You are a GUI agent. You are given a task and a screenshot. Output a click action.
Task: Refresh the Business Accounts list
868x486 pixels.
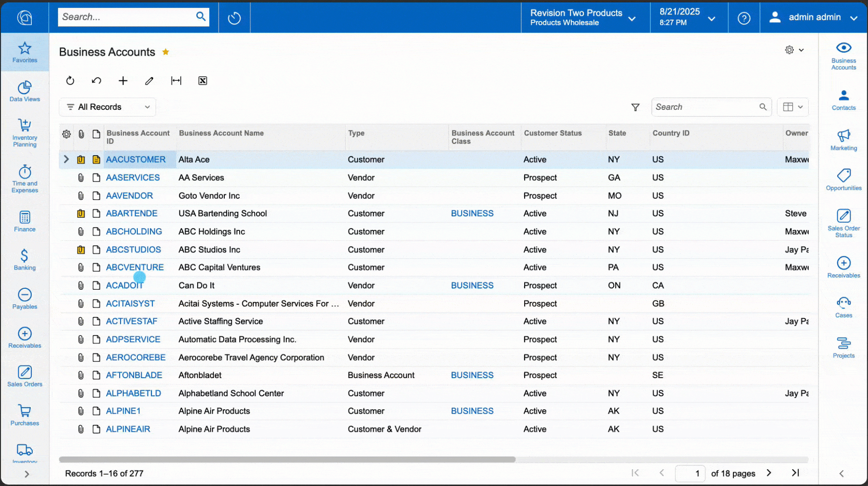pos(70,81)
